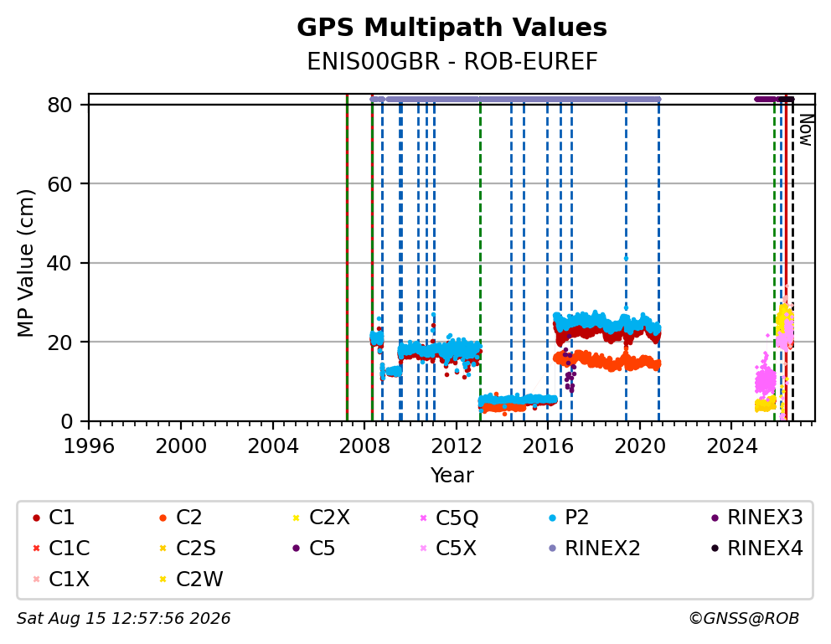Viewport: 831px width, 644px height.
Task: Click the pink C5Q data cluster near 2025
Action: pos(765,379)
